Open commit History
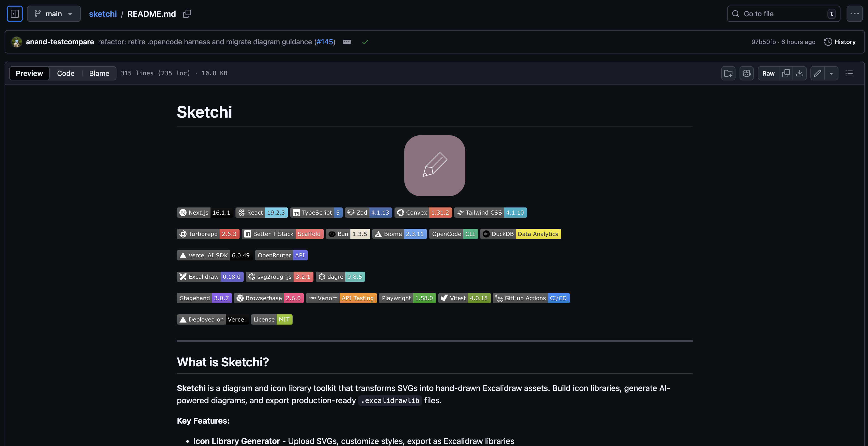868x446 pixels. (x=840, y=42)
